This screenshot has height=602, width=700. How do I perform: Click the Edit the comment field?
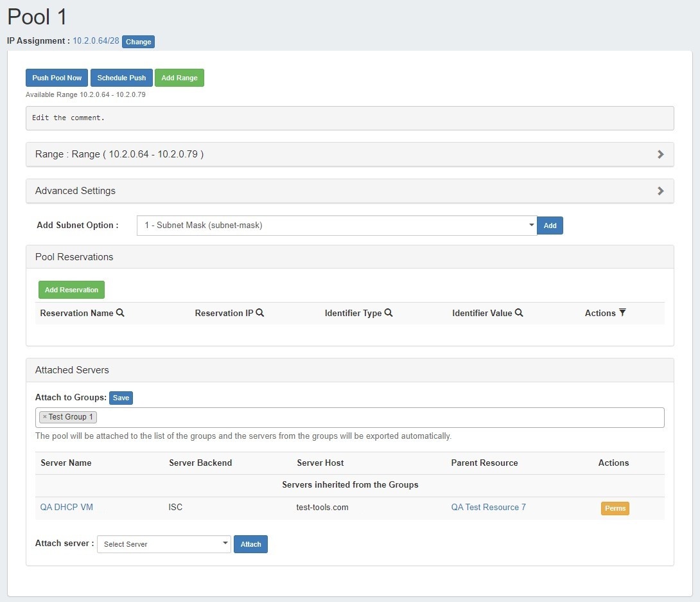[349, 118]
